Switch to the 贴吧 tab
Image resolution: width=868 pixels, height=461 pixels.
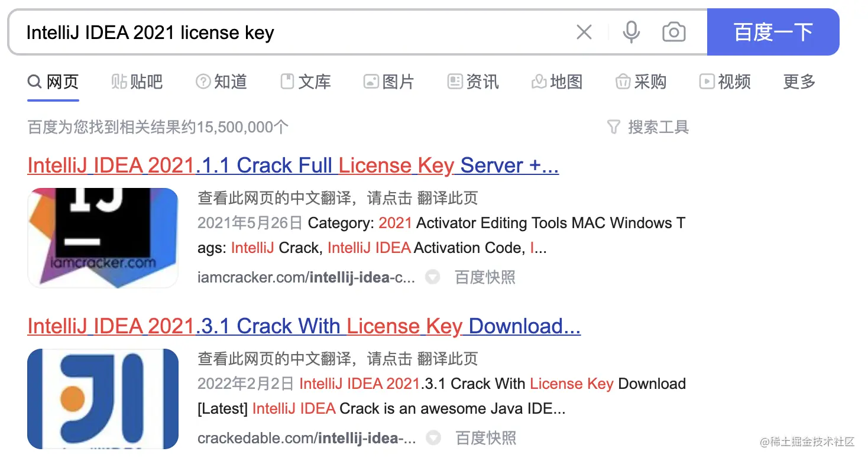pyautogui.click(x=137, y=82)
